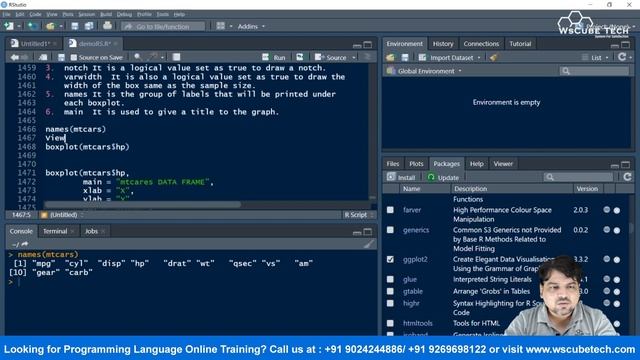Load workspace using Environment folder icon
Screen dimensions: 640x360
click(x=390, y=58)
